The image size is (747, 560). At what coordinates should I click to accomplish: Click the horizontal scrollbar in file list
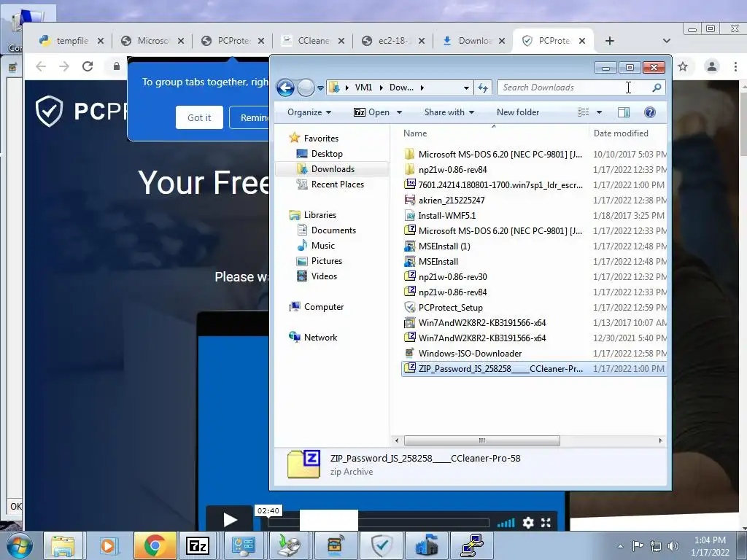[x=481, y=440]
